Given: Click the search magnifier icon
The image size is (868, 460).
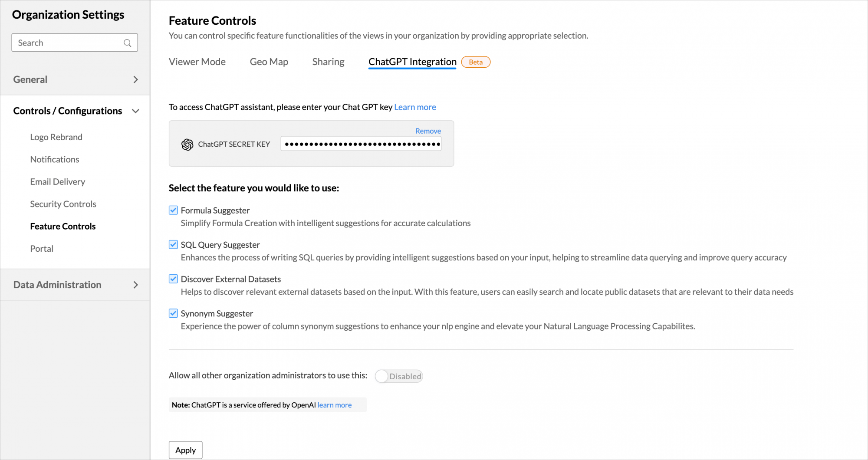Looking at the screenshot, I should coord(127,43).
